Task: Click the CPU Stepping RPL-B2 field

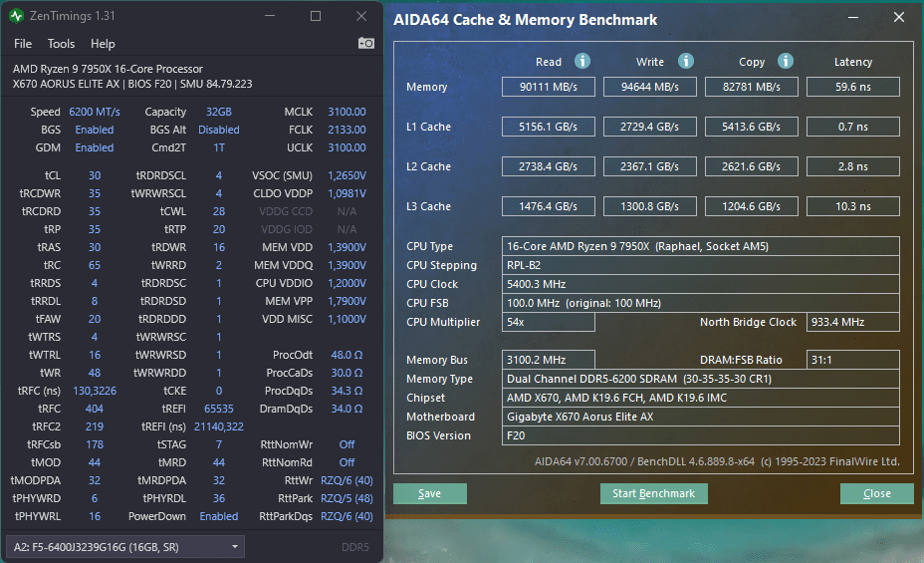Action: coord(701,265)
